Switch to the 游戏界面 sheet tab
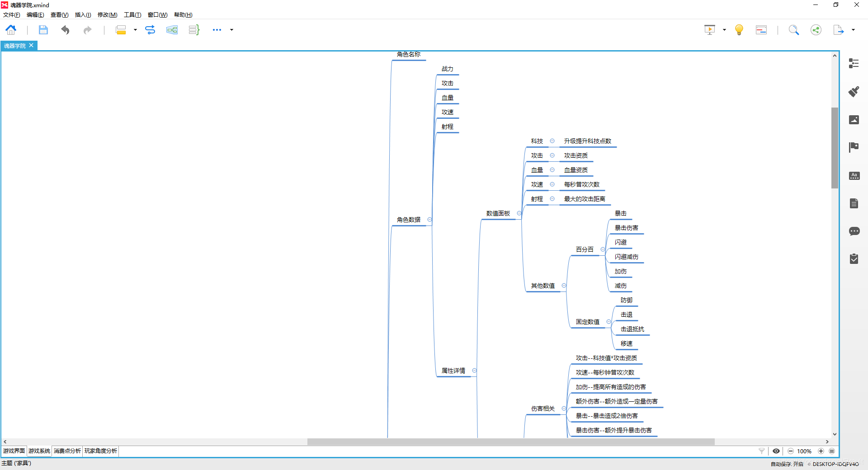 [x=14, y=451]
